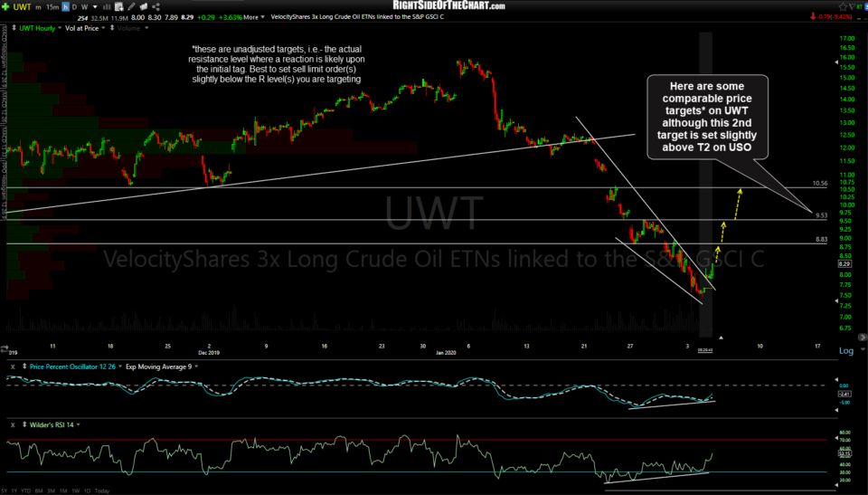Close the Wilder's RSI panel
The height and width of the screenshot is (495, 868).
tap(13, 424)
